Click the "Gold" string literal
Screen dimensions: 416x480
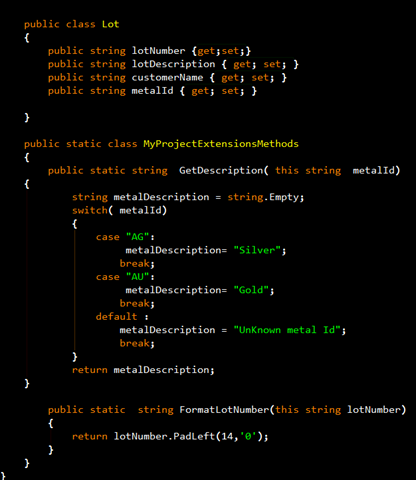[x=251, y=290]
